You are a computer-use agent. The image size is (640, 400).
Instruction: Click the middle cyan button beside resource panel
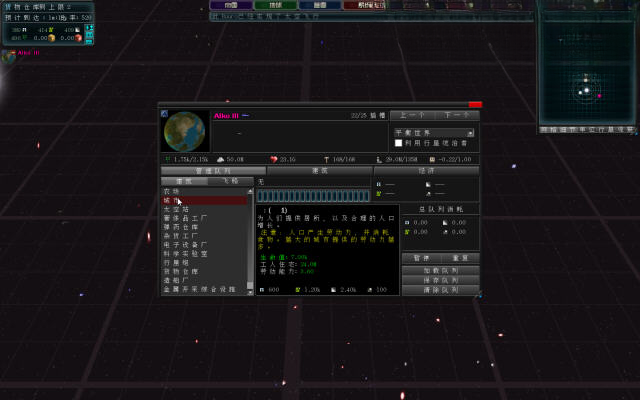(x=89, y=35)
